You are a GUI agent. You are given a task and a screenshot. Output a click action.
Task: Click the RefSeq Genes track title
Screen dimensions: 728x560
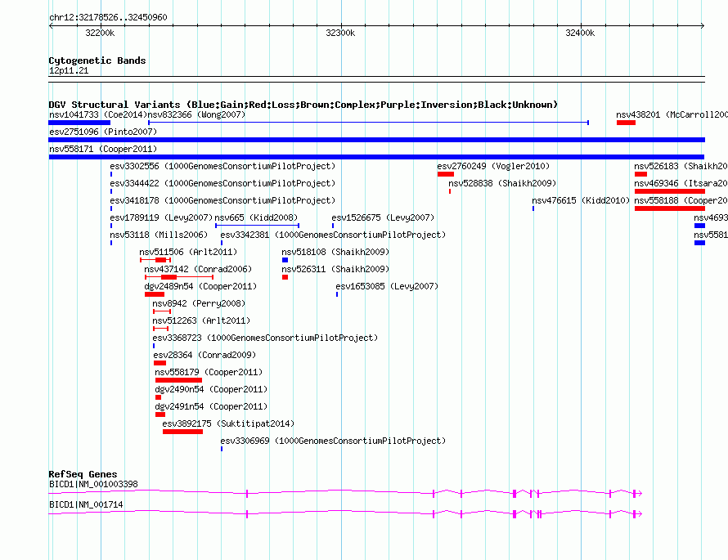[83, 474]
